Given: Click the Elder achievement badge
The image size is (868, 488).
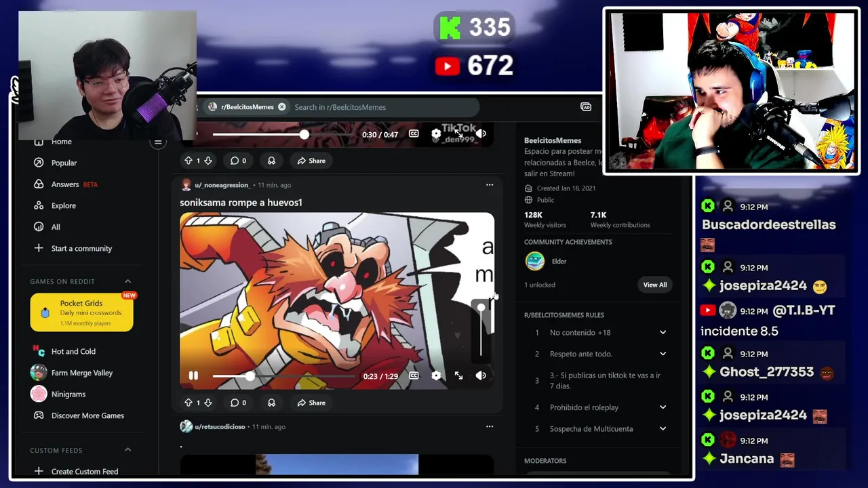Looking at the screenshot, I should pyautogui.click(x=535, y=261).
